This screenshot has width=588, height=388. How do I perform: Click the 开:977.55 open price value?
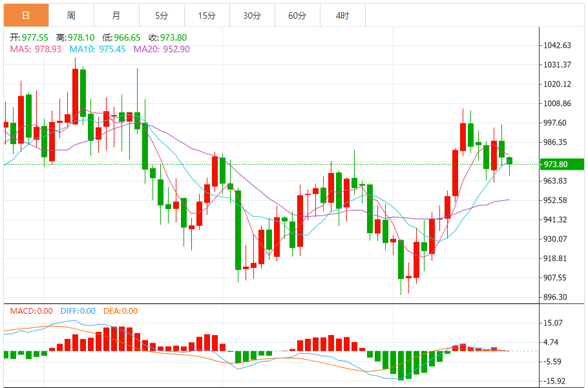click(x=29, y=37)
